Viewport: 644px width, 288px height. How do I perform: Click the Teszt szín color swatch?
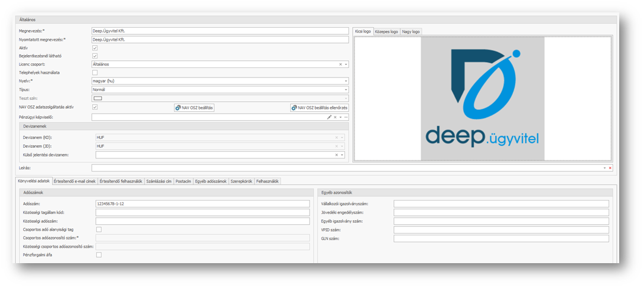(x=97, y=98)
